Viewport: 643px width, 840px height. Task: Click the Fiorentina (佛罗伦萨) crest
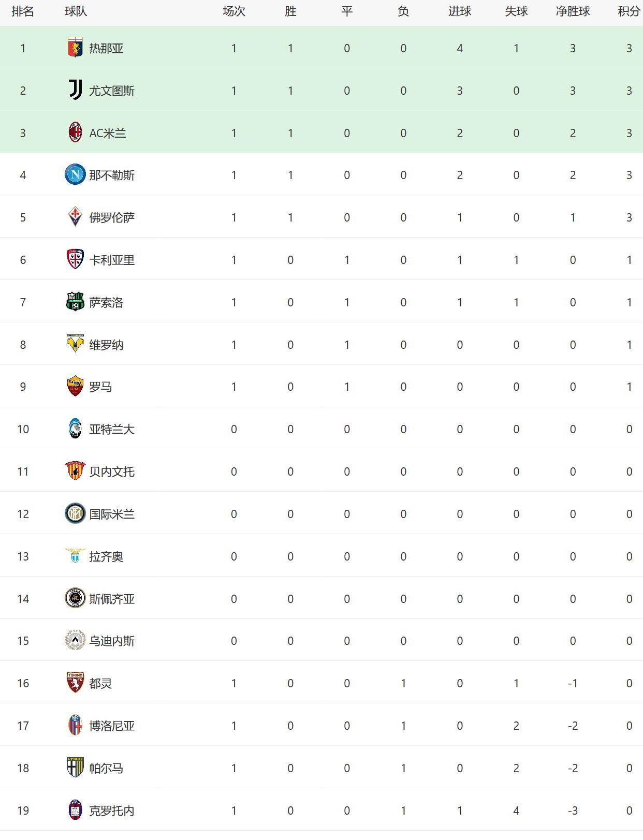[x=75, y=217]
